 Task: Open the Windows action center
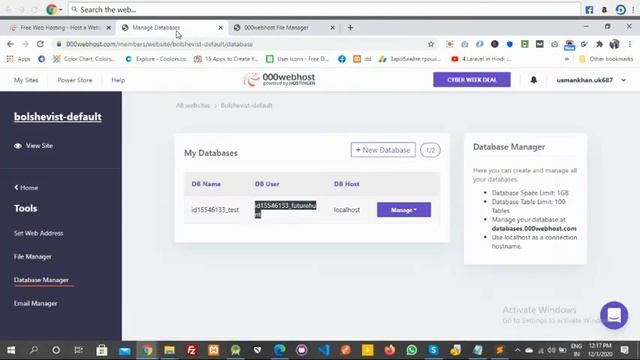[624, 350]
